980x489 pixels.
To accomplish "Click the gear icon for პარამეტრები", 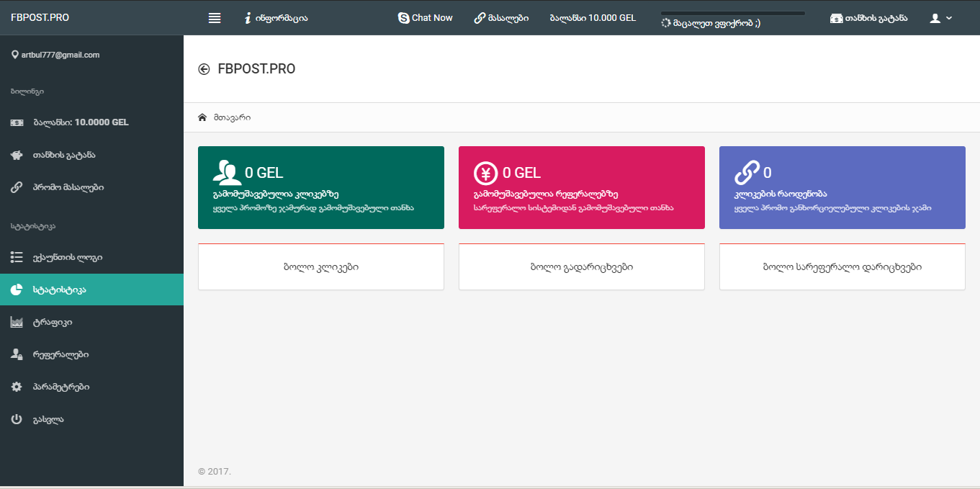I will [x=17, y=387].
